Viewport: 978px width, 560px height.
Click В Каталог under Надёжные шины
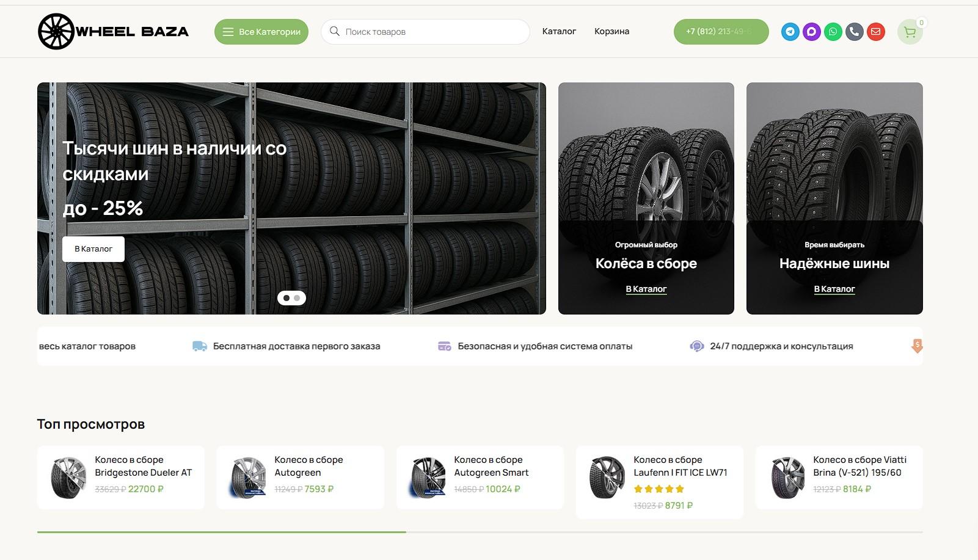[834, 289]
